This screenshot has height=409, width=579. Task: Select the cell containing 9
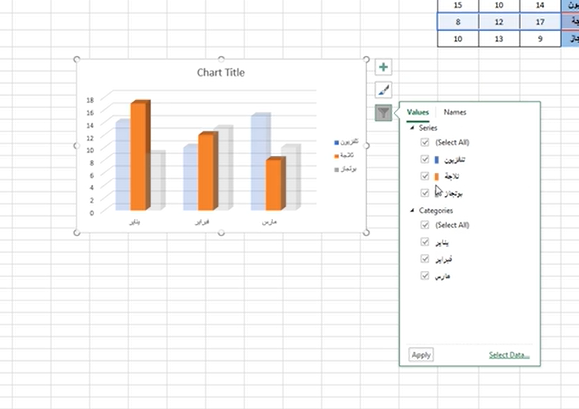pos(540,39)
